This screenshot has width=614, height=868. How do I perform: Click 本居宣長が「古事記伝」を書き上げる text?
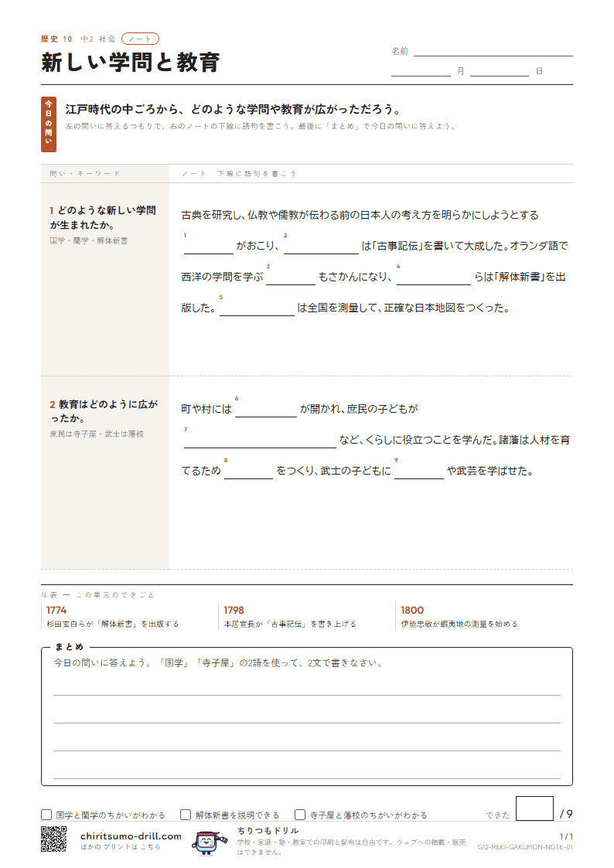click(x=290, y=624)
